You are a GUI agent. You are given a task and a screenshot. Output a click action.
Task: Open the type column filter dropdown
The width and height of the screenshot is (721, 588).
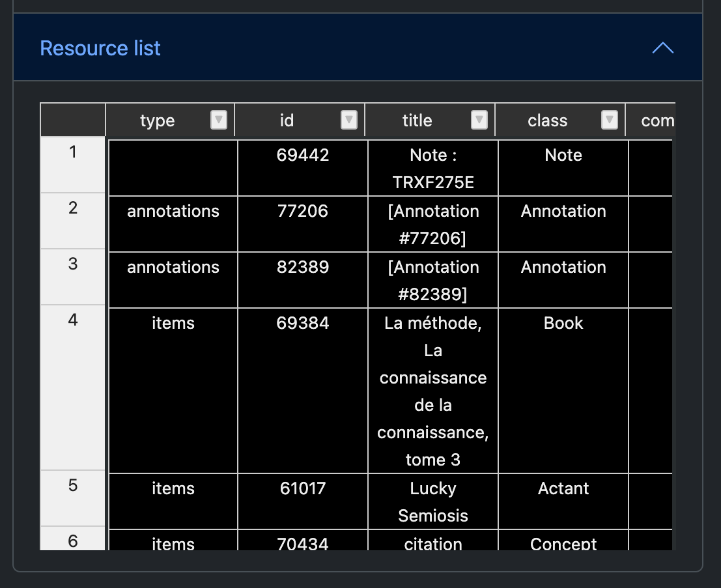[219, 120]
